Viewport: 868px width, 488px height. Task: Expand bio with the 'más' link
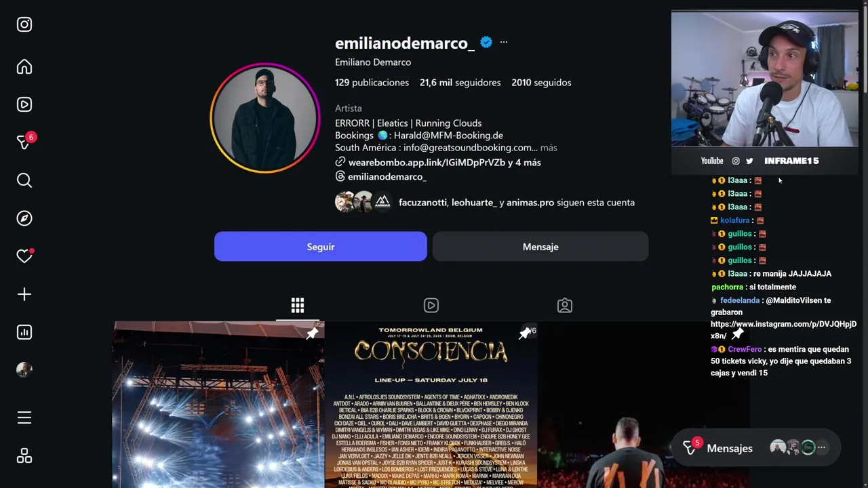click(x=549, y=148)
